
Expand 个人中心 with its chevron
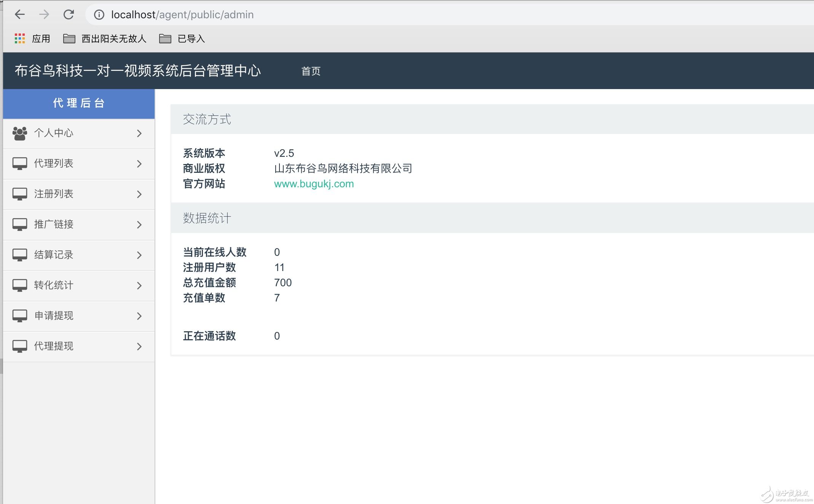point(139,133)
